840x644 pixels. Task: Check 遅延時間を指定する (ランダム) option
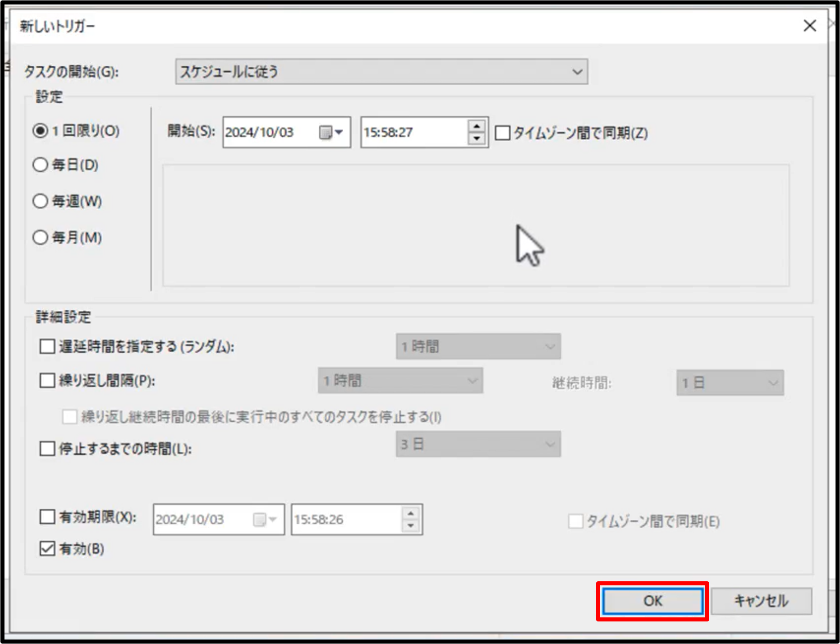click(x=47, y=346)
